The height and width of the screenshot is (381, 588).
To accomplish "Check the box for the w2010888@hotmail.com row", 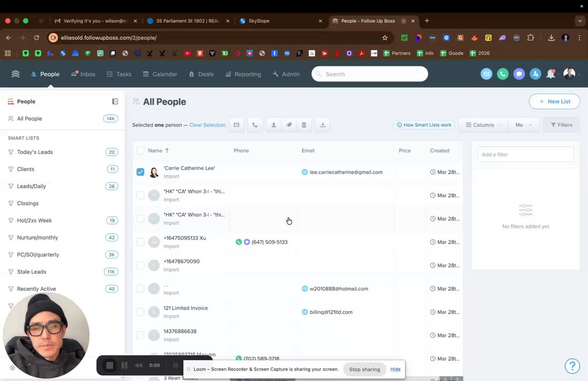I will (x=140, y=289).
